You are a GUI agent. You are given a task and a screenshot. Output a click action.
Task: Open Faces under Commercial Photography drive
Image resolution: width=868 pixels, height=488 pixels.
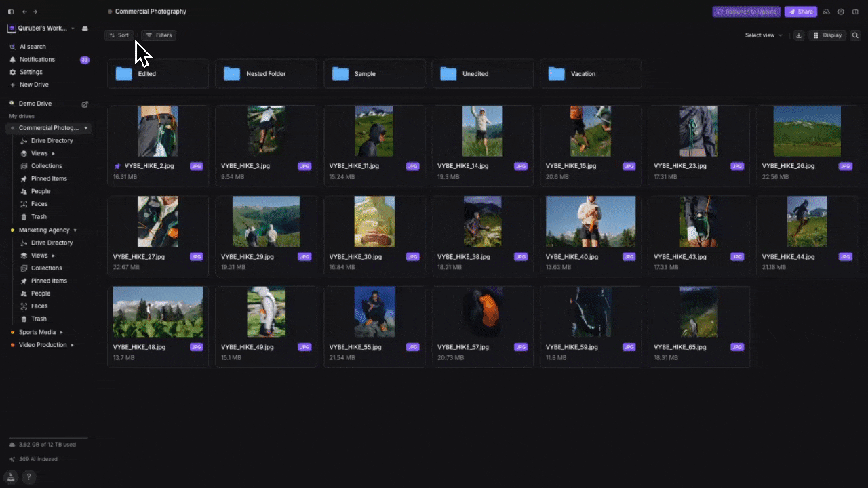39,204
